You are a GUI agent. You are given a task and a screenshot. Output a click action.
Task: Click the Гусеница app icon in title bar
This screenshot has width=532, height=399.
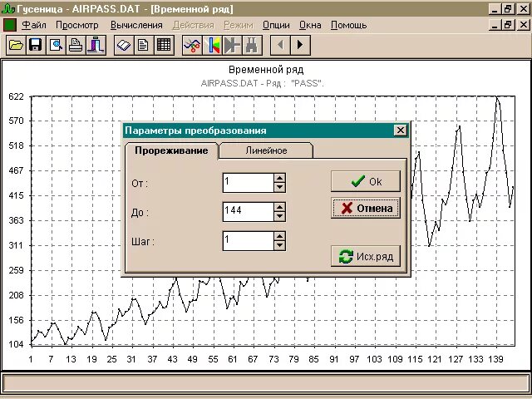[x=8, y=9]
